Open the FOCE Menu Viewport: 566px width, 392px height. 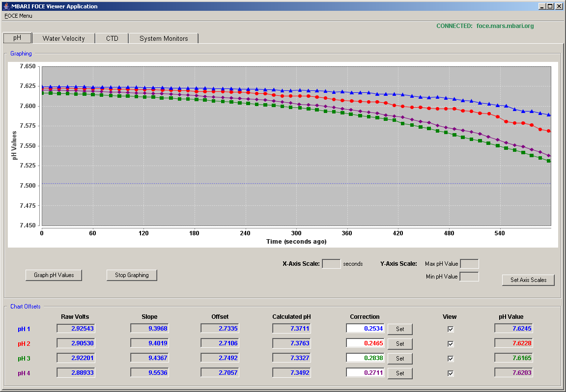point(18,16)
